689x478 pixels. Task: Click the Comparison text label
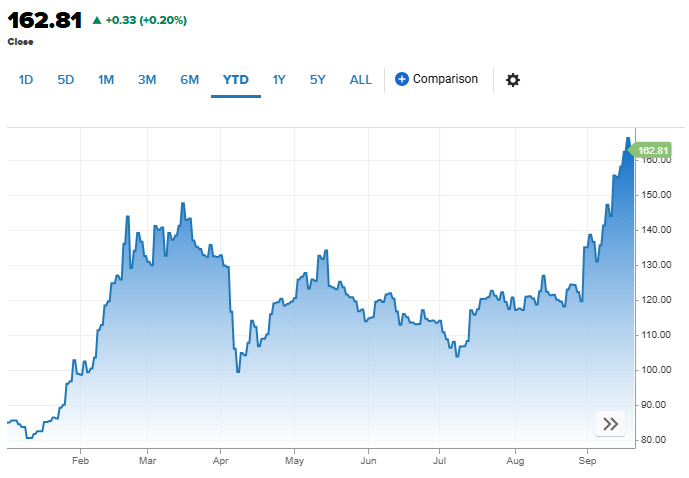pyautogui.click(x=445, y=79)
